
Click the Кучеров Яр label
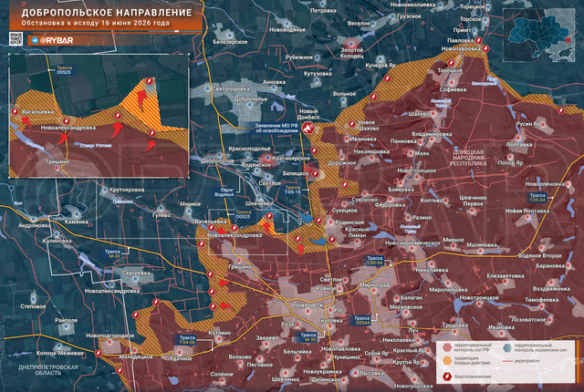pos(381,66)
